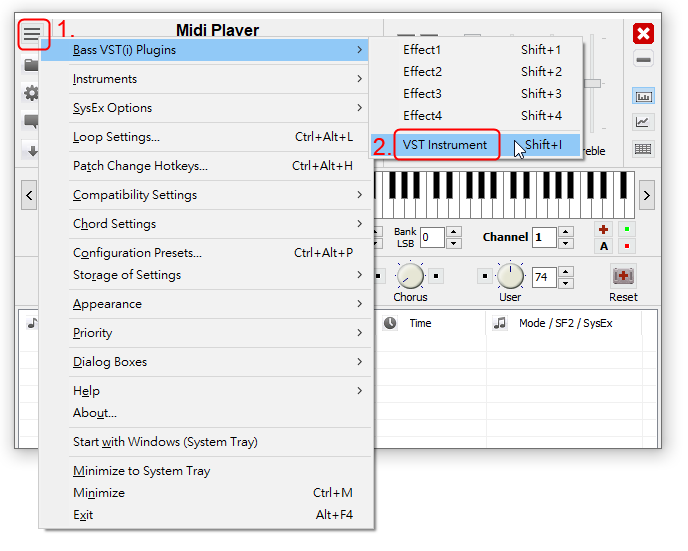This screenshot has height=551, width=688.
Task: Toggle the square button left of Chorus knob
Action: point(378,276)
